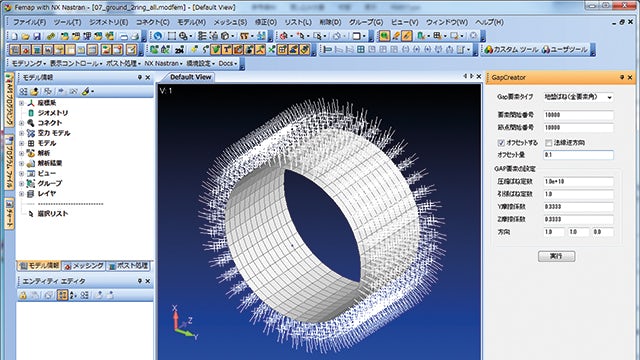Screen dimensions: 640x360
Task: Expand the 空力 モデル tree node
Action: (x=22, y=133)
